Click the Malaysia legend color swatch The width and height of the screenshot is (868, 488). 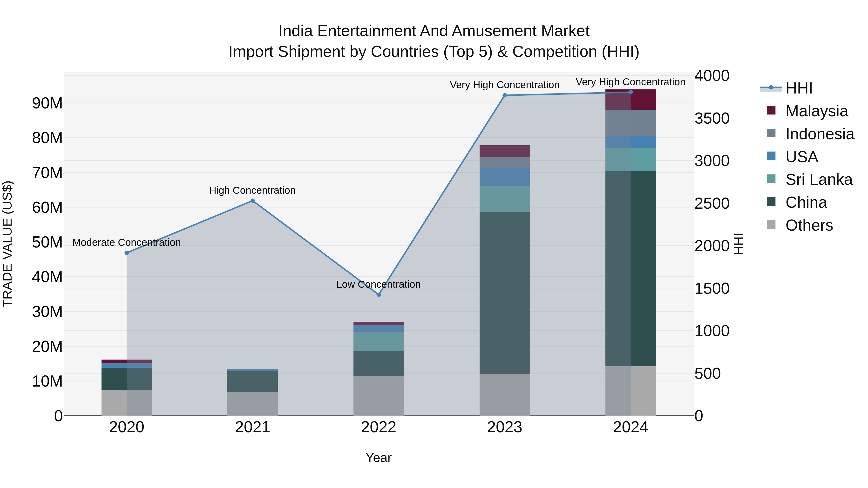point(771,110)
